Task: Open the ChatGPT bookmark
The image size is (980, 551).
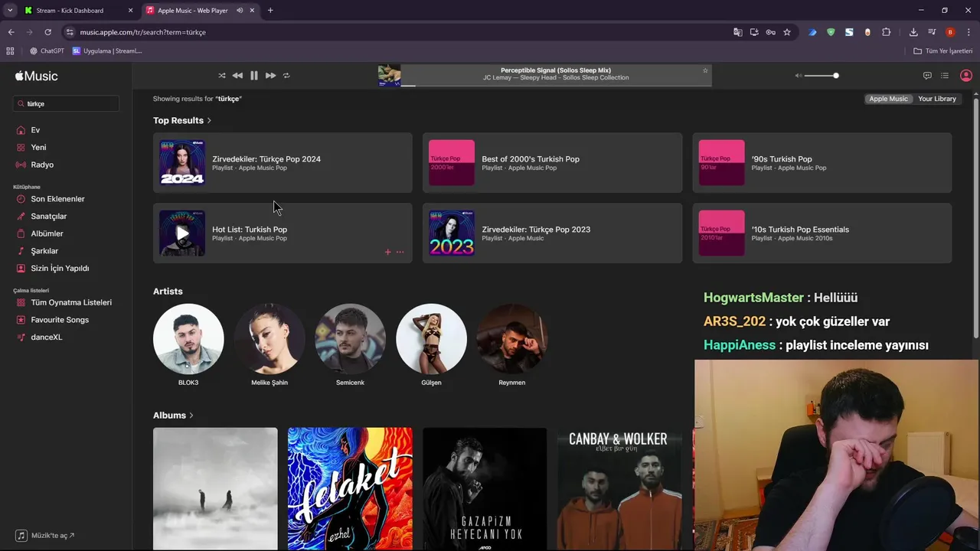Action: (47, 51)
